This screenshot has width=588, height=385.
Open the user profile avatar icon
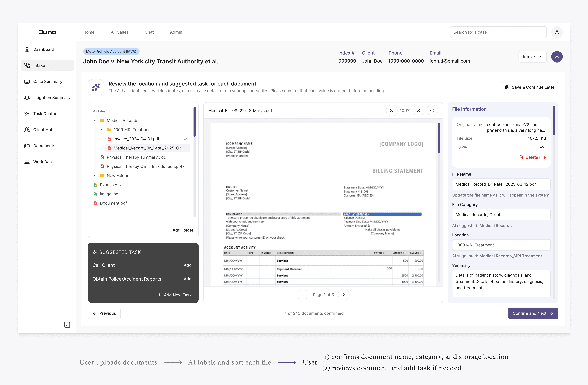pos(557,32)
